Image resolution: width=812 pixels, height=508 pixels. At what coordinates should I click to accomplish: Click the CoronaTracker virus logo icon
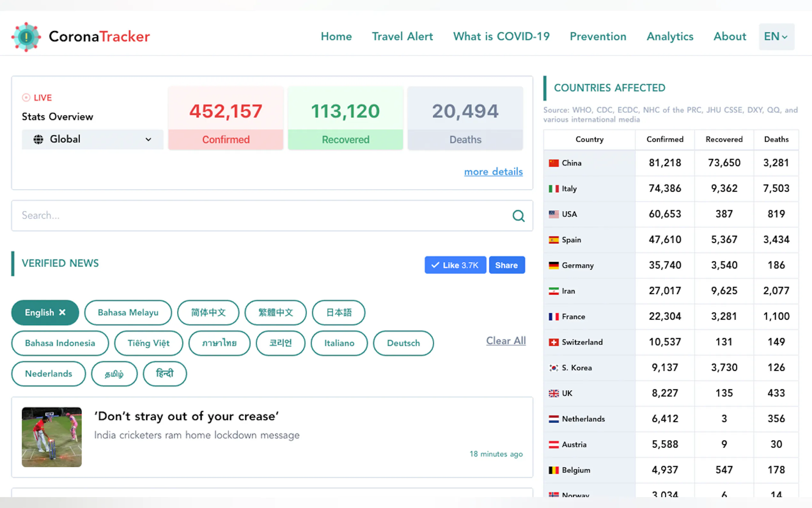(x=26, y=36)
